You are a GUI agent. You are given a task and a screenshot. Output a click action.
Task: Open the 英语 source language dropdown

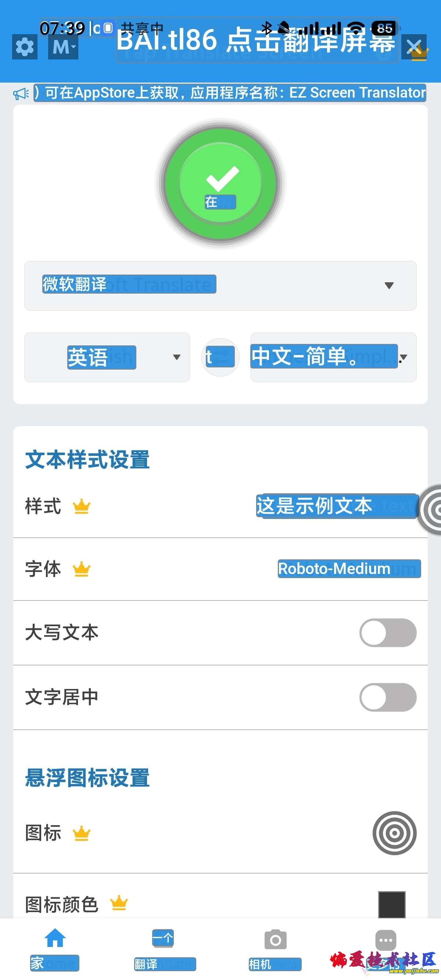[x=107, y=357]
